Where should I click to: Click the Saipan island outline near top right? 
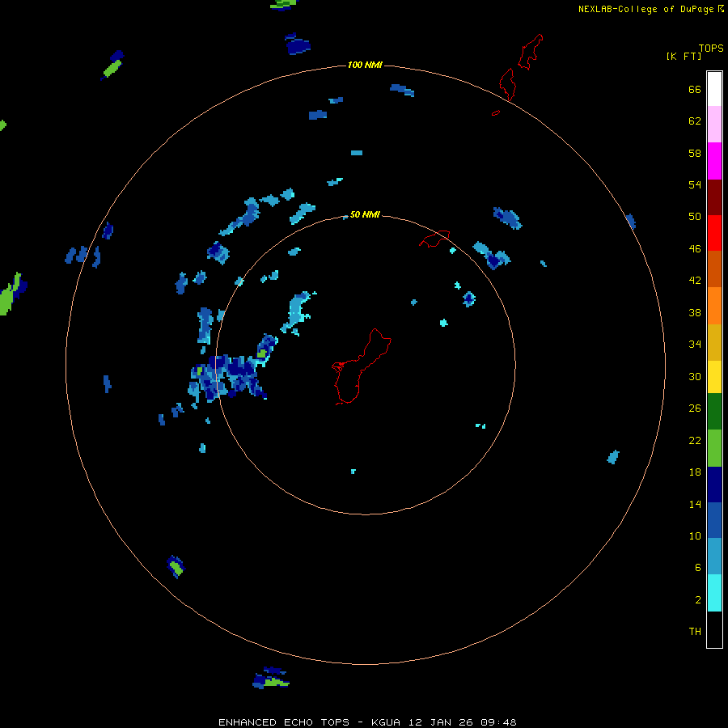530,52
